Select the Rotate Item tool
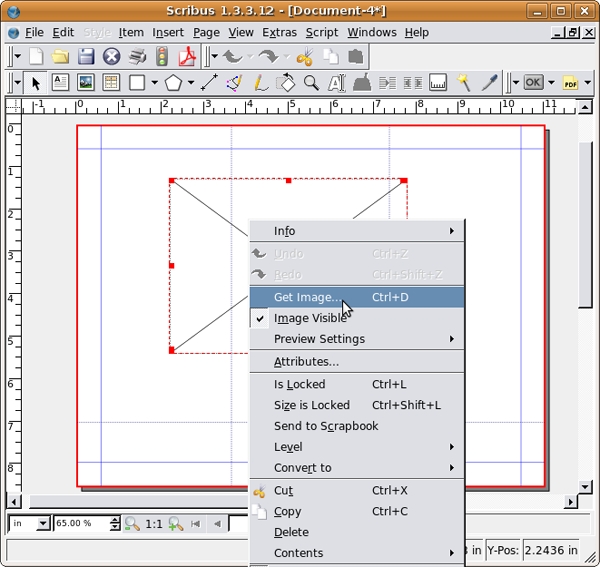Image resolution: width=600 pixels, height=567 pixels. tap(285, 83)
